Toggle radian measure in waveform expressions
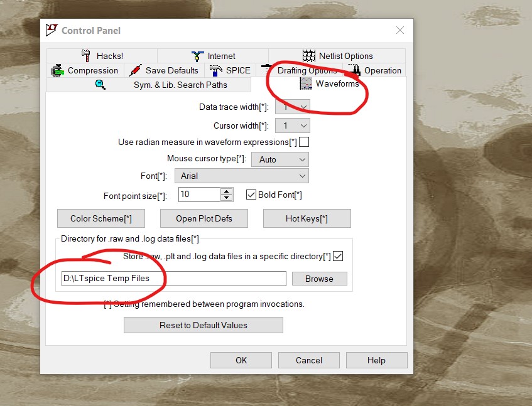This screenshot has width=532, height=406. pos(304,142)
